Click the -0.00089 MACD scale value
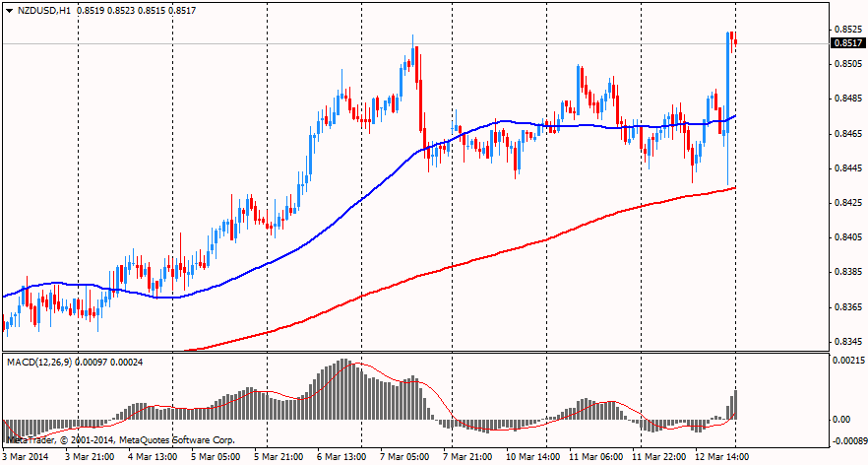Viewport: 868px width, 465px height. (x=848, y=440)
